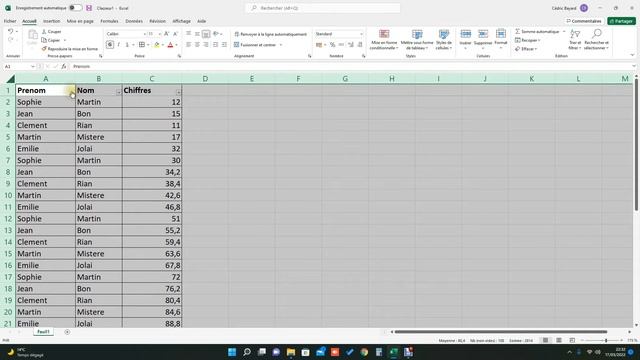Click the Select All corner triangle
The image size is (640, 360).
(10, 78)
